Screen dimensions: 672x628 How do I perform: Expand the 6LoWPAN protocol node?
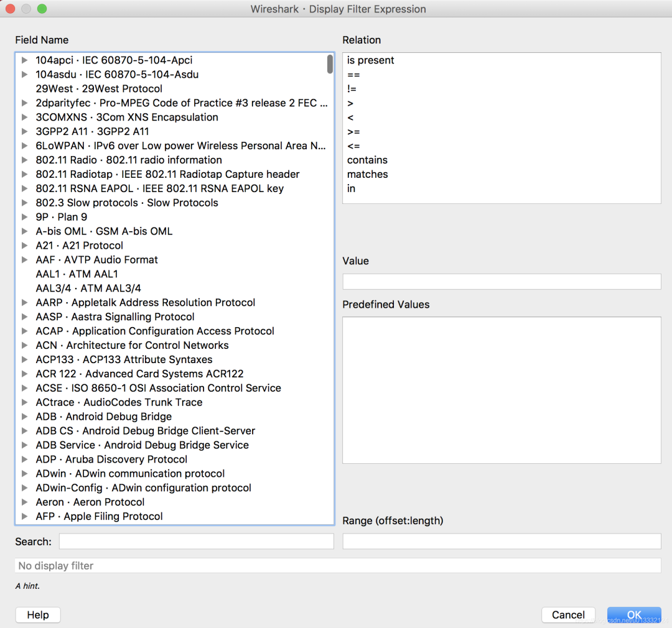(24, 145)
